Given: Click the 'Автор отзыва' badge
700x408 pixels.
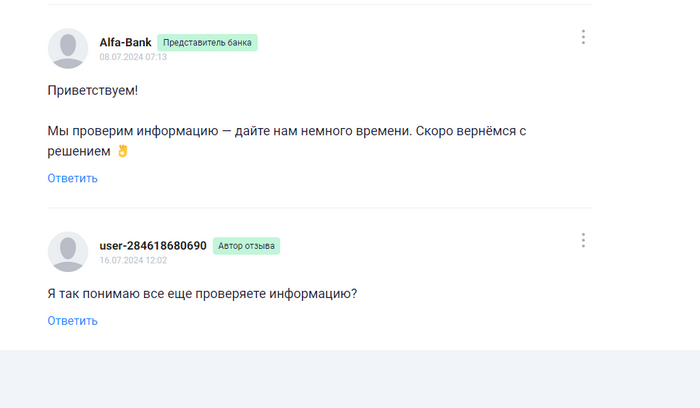Looking at the screenshot, I should [x=247, y=246].
